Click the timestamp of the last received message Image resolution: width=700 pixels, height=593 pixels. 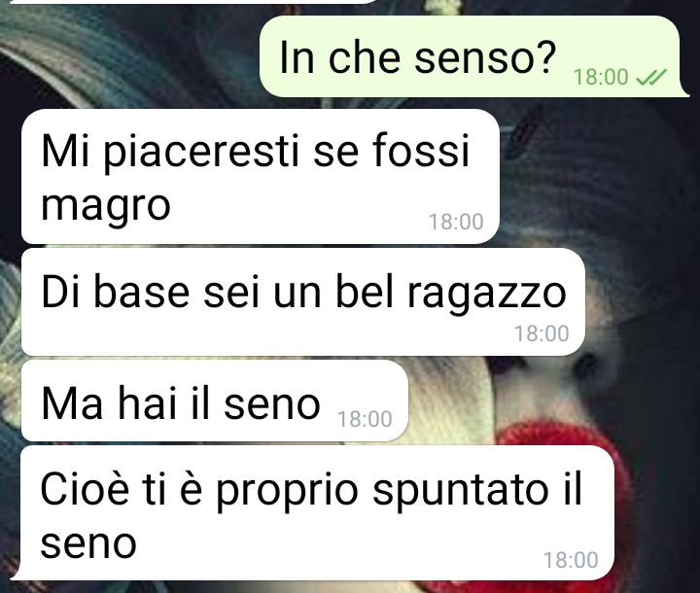(571, 560)
